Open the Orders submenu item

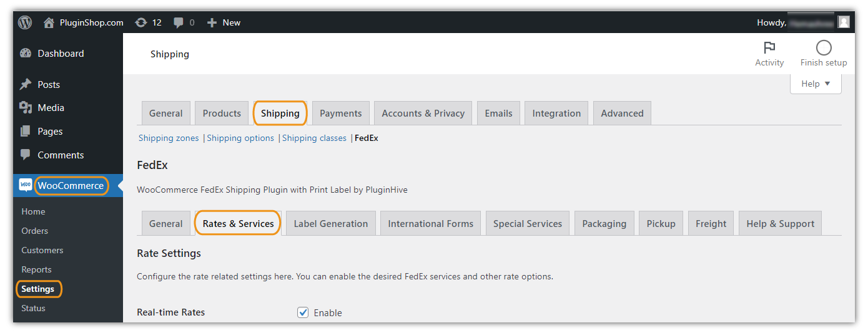pyautogui.click(x=35, y=231)
